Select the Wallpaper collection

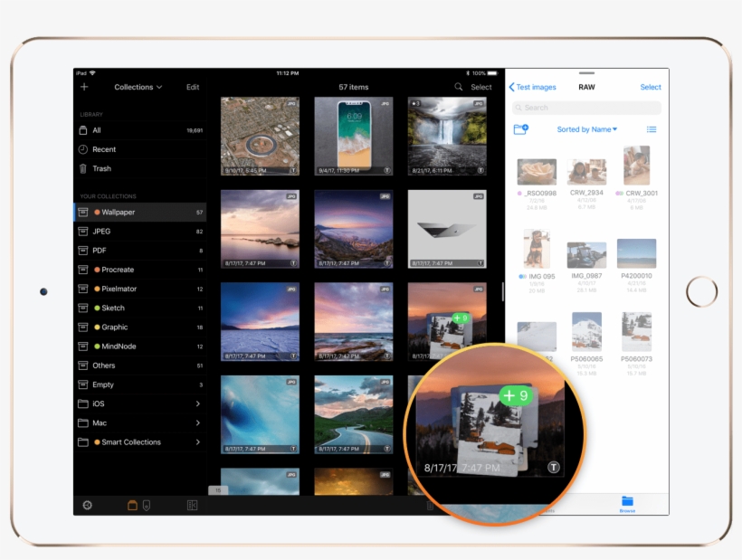coord(140,212)
